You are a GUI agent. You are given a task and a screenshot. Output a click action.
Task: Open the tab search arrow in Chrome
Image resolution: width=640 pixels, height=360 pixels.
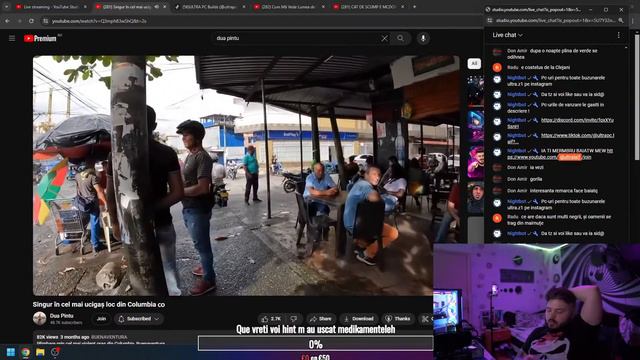(6, 7)
